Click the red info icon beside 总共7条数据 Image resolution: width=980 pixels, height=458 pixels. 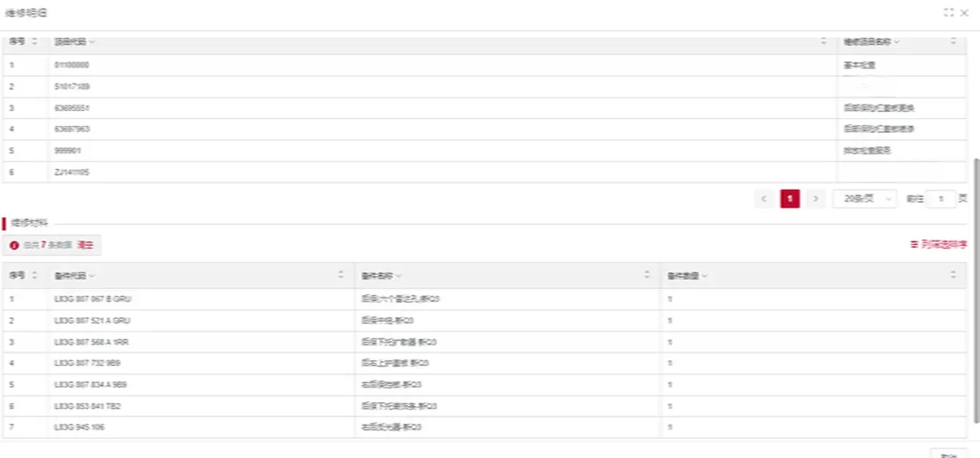point(14,246)
